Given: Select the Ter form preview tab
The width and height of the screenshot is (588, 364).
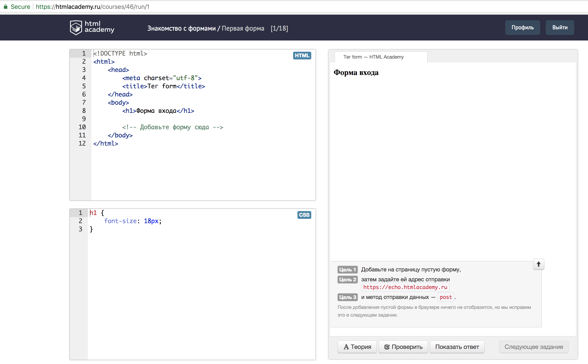Looking at the screenshot, I should click(x=373, y=57).
